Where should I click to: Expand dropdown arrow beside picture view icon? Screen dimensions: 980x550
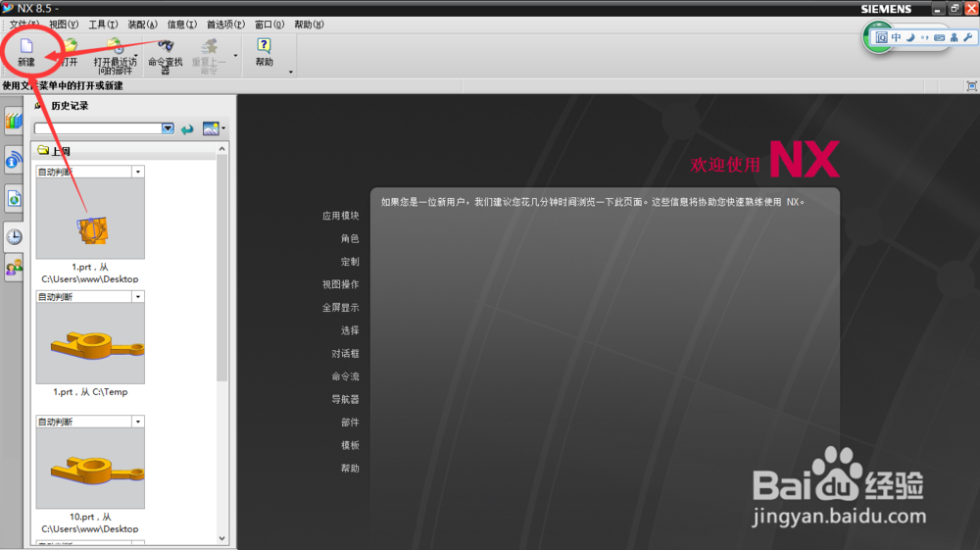pos(223,128)
